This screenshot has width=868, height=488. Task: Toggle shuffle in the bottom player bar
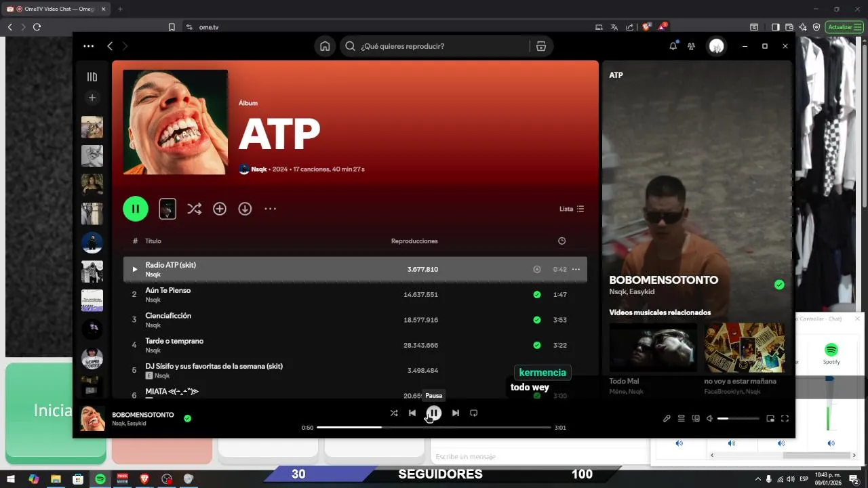point(394,413)
